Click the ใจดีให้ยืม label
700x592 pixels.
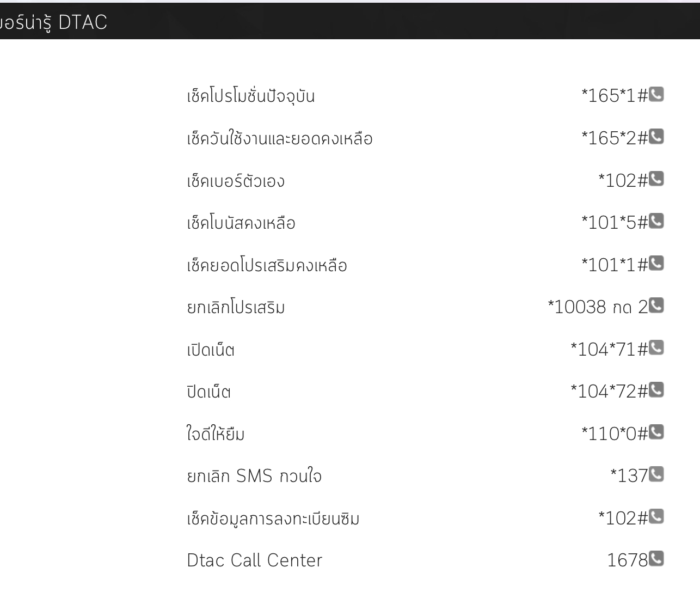pyautogui.click(x=215, y=434)
